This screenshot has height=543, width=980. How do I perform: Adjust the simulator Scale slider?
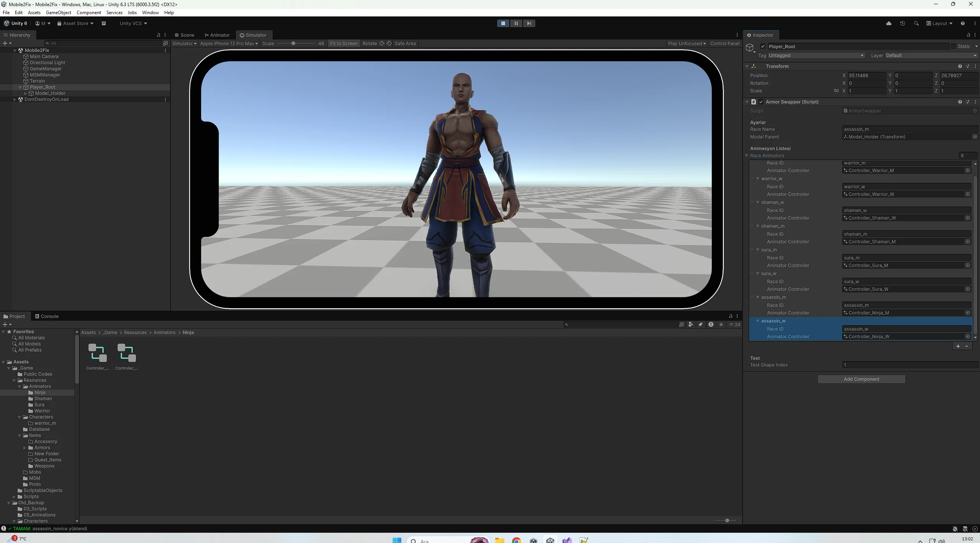(x=293, y=43)
